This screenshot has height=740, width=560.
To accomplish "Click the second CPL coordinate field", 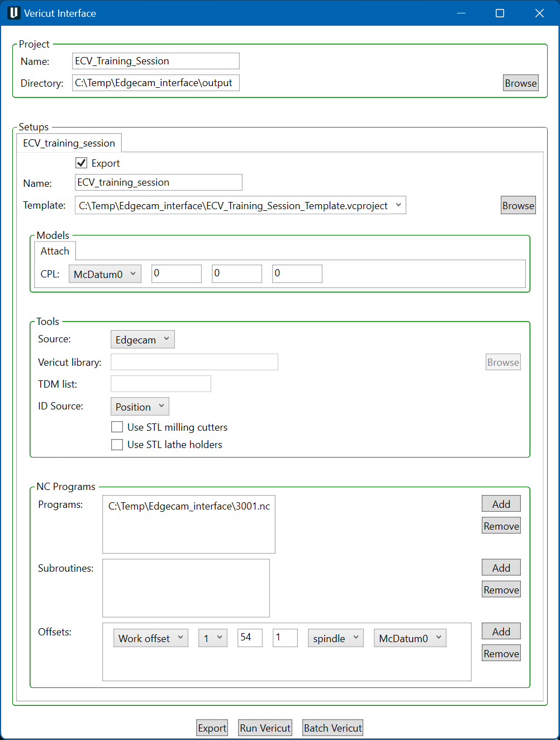I will coord(237,274).
